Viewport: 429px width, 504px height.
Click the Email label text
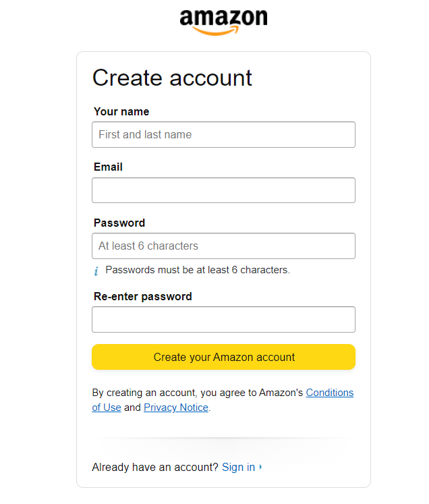108,167
